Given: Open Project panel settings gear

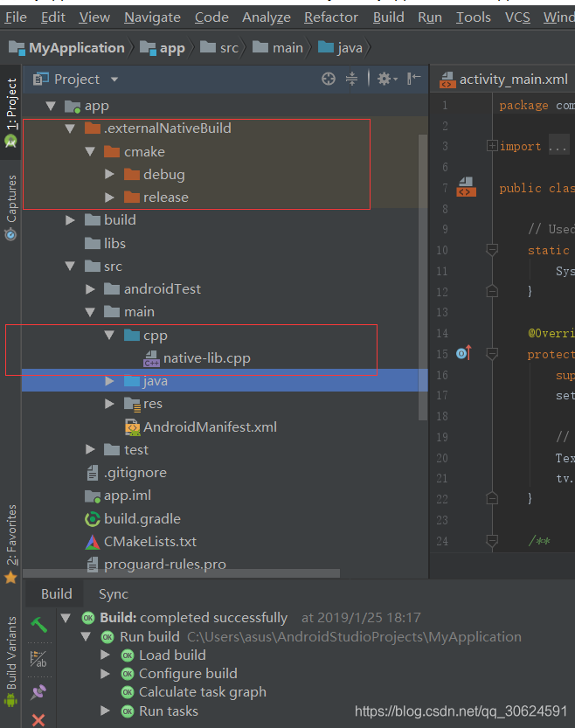Looking at the screenshot, I should click(x=386, y=79).
